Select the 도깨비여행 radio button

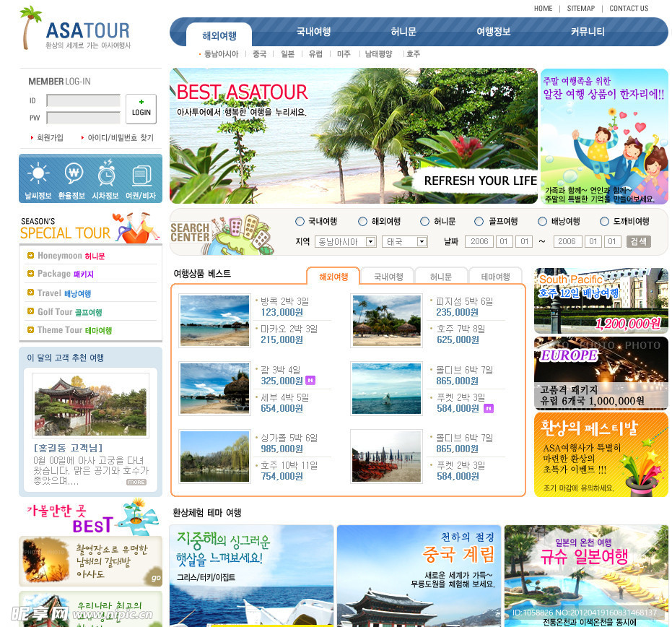[604, 221]
